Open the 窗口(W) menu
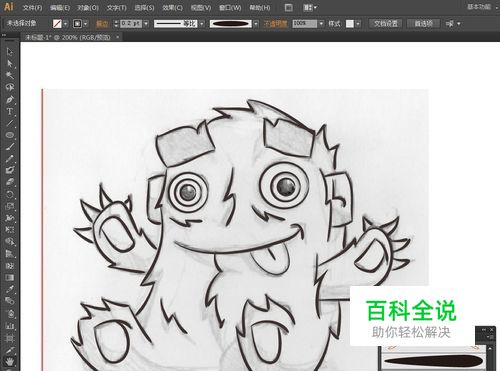The image size is (500, 371). 230,7
